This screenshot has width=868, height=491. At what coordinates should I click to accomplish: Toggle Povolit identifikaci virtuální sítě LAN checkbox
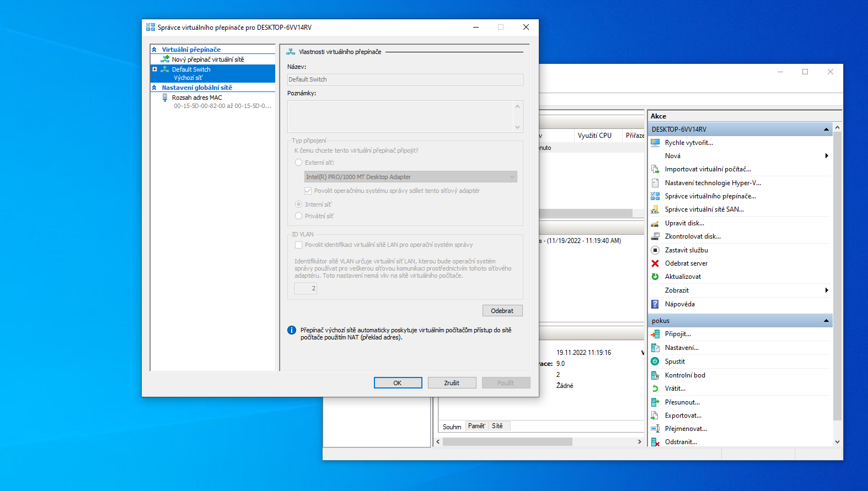[x=299, y=245]
